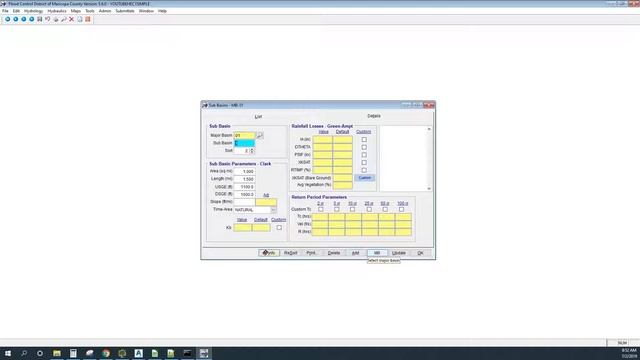Check Custom box for XKSAT row
The height and width of the screenshot is (360, 640).
364,162
